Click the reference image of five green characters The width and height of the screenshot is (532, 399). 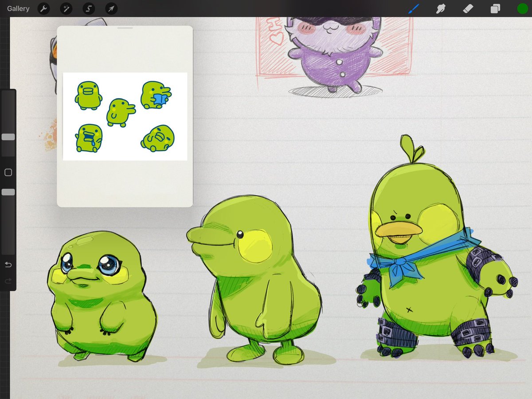pyautogui.click(x=125, y=116)
